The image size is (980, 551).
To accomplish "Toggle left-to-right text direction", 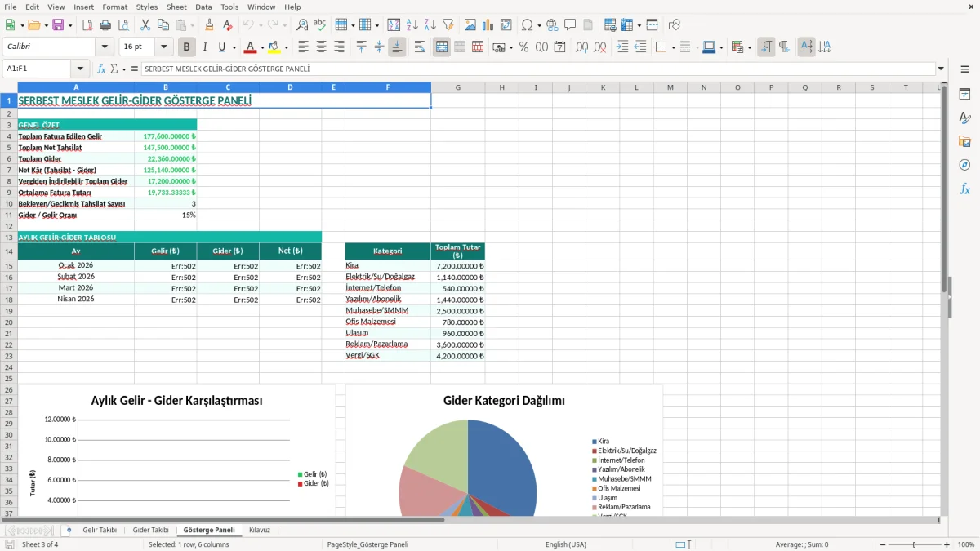I will 766,47.
